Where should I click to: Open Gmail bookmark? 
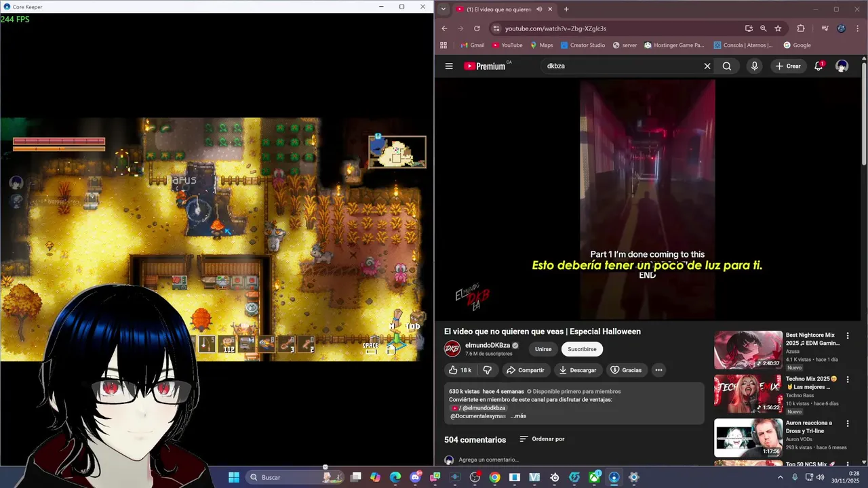click(x=472, y=45)
